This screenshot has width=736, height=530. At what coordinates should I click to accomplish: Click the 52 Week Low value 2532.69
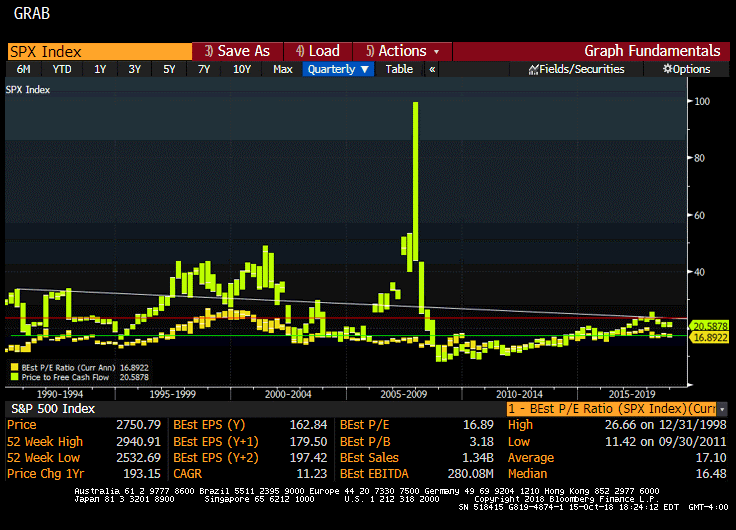point(138,458)
